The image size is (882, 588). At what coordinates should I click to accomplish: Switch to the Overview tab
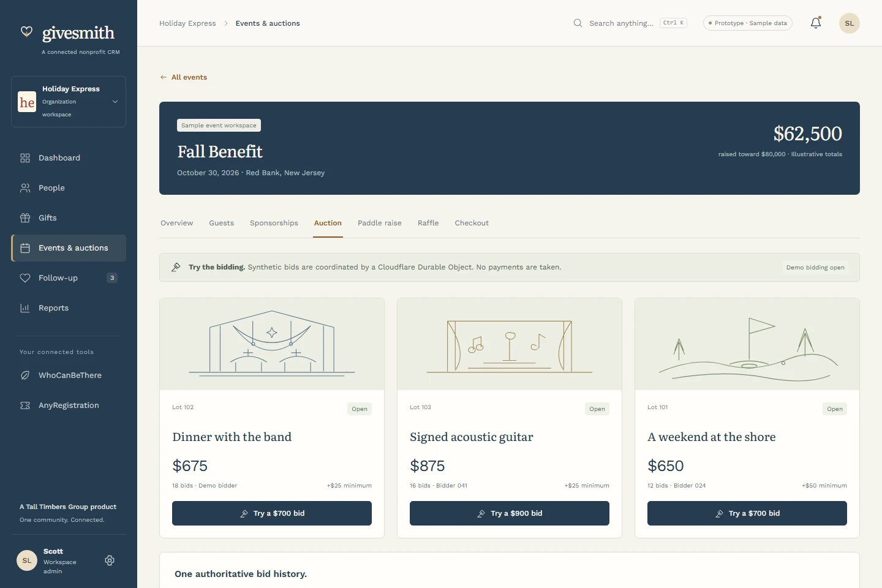coord(177,223)
